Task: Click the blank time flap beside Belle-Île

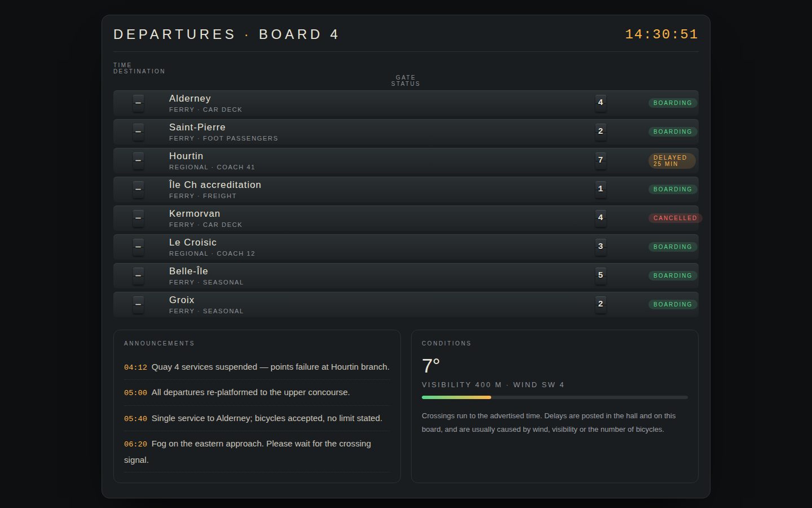Action: click(x=138, y=275)
